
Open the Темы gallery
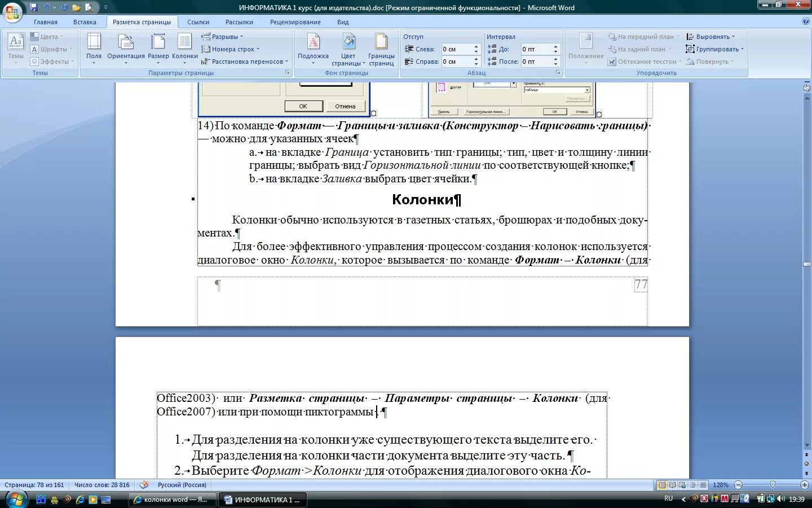(16, 49)
